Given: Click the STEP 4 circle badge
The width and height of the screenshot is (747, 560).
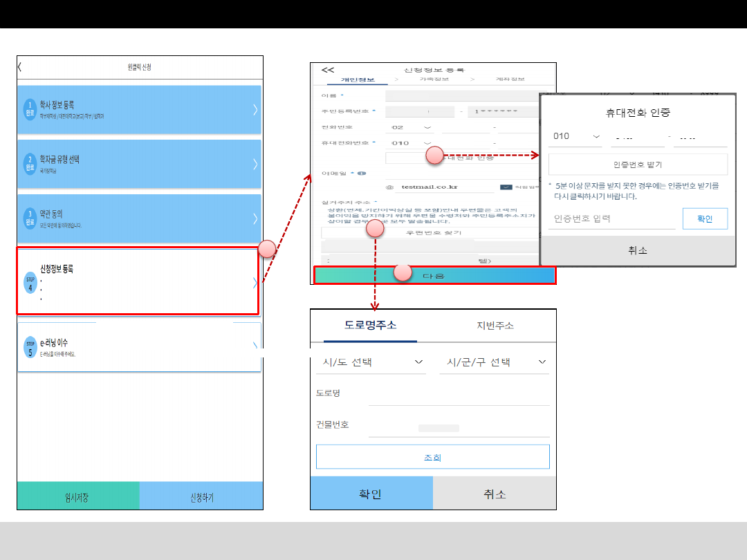Looking at the screenshot, I should coord(30,283).
